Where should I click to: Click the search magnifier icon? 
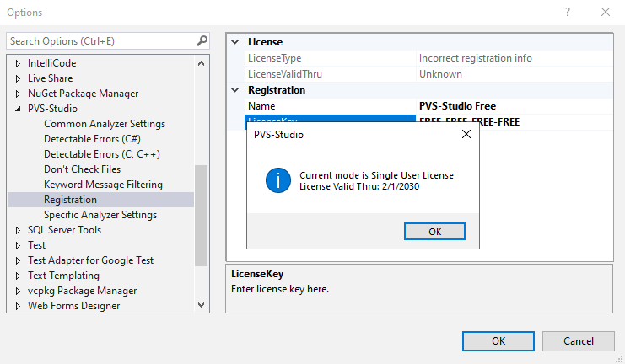click(202, 40)
